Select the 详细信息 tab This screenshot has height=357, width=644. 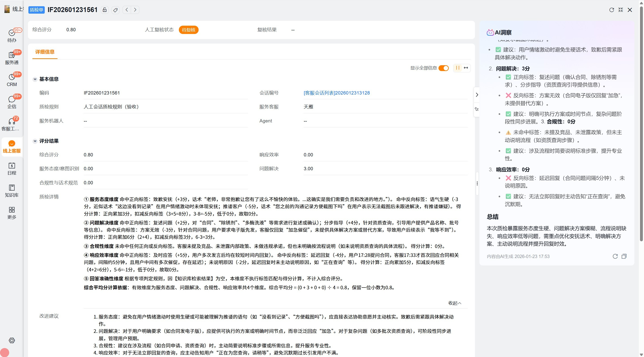(x=45, y=52)
